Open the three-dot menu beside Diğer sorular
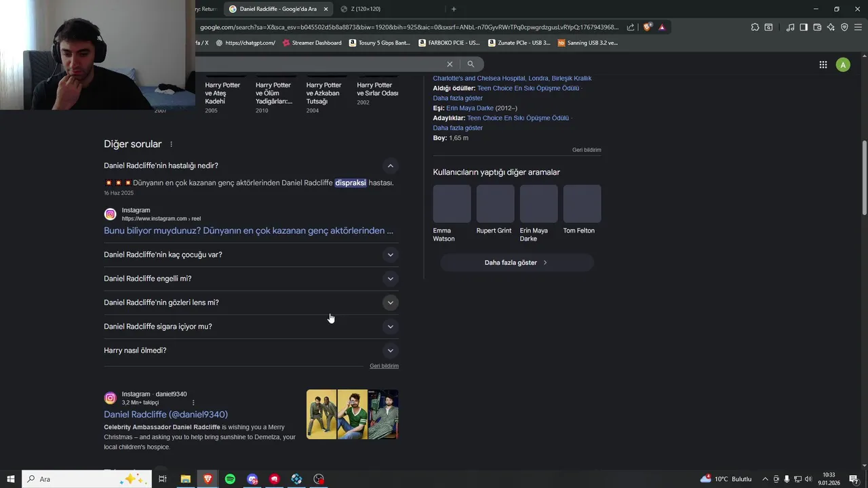 171,144
